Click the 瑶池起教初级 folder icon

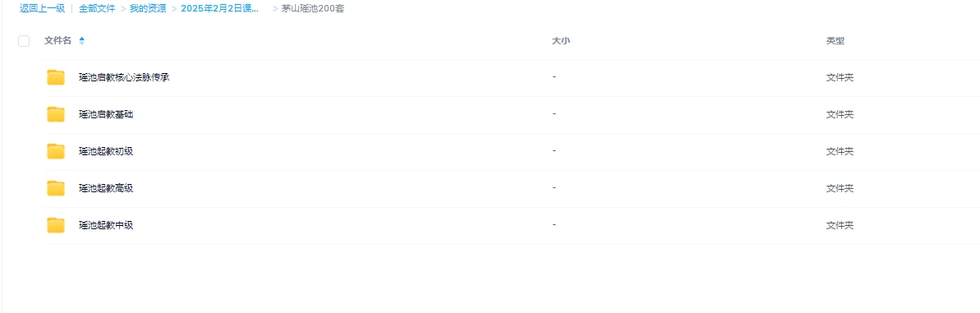pyautogui.click(x=56, y=151)
